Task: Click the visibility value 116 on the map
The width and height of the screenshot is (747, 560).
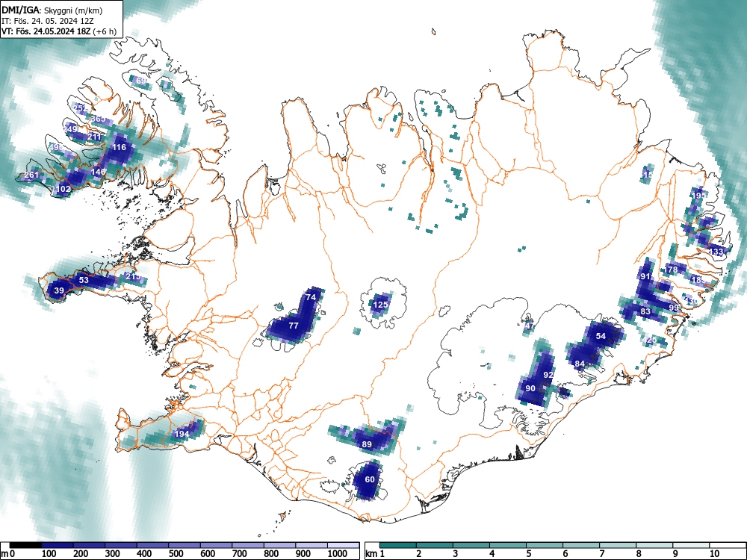Action: [119, 147]
